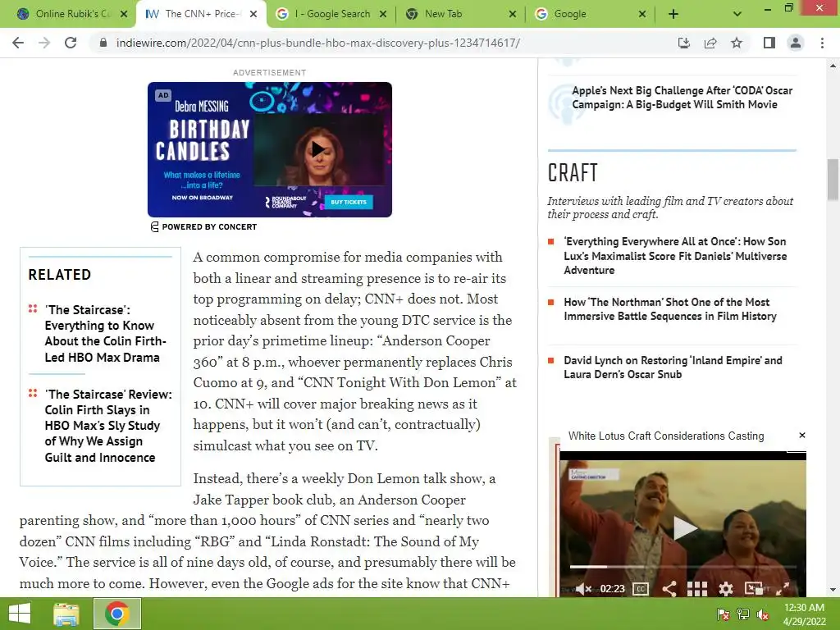The width and height of the screenshot is (840, 630).
Task: View site security lock info
Action: [103, 43]
